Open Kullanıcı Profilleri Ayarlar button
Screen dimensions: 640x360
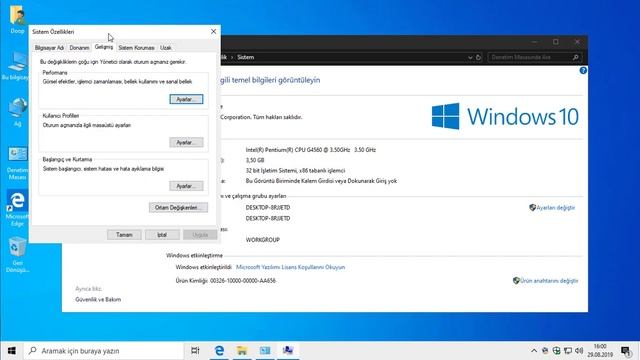[x=186, y=142]
